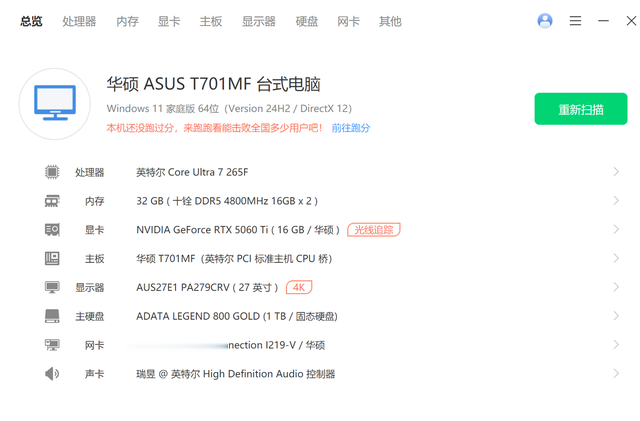Click the graphics card icon
The image size is (640, 421).
click(52, 229)
